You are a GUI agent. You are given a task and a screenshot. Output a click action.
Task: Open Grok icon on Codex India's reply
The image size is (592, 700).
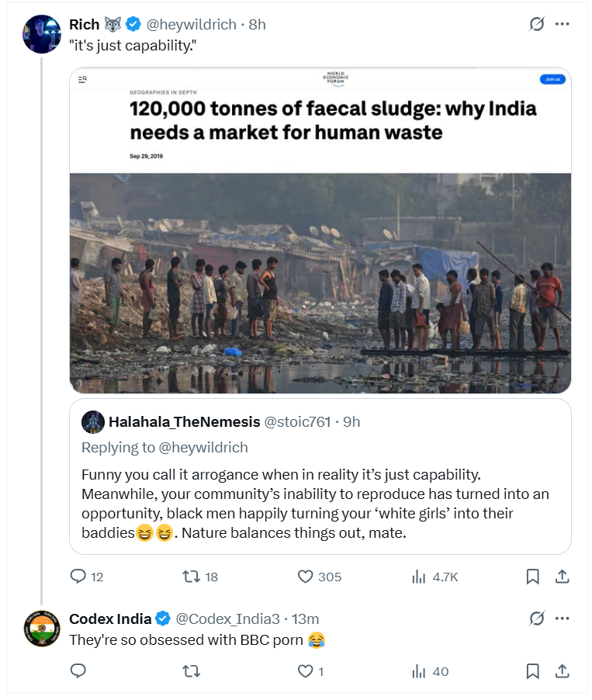coord(536,619)
